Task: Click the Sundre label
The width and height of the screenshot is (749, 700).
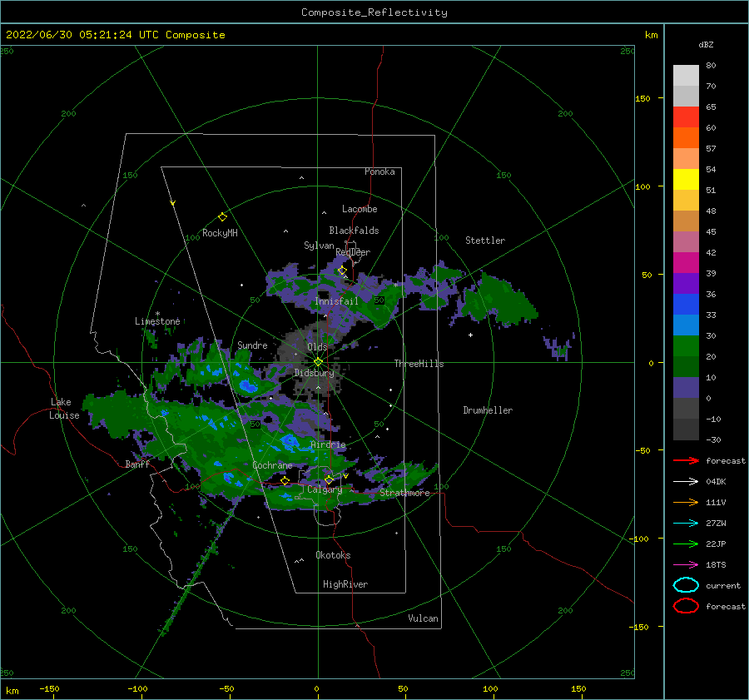Action: pyautogui.click(x=252, y=345)
